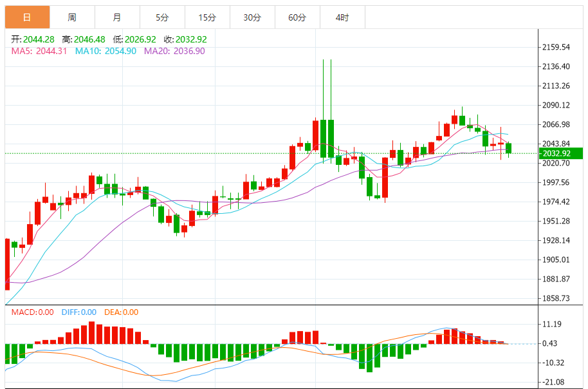
Task: Click the 1928.14 price axis label
Action: (x=556, y=241)
